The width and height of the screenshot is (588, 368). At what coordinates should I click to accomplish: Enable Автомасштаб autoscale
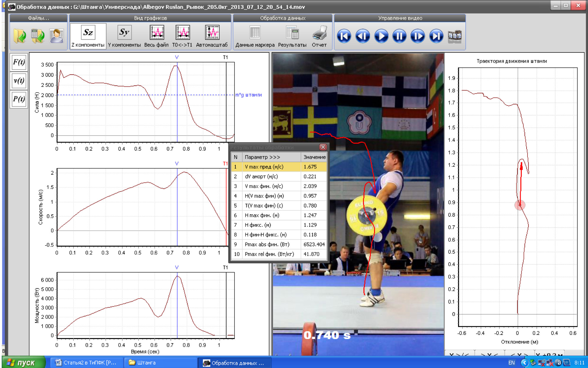tap(212, 33)
